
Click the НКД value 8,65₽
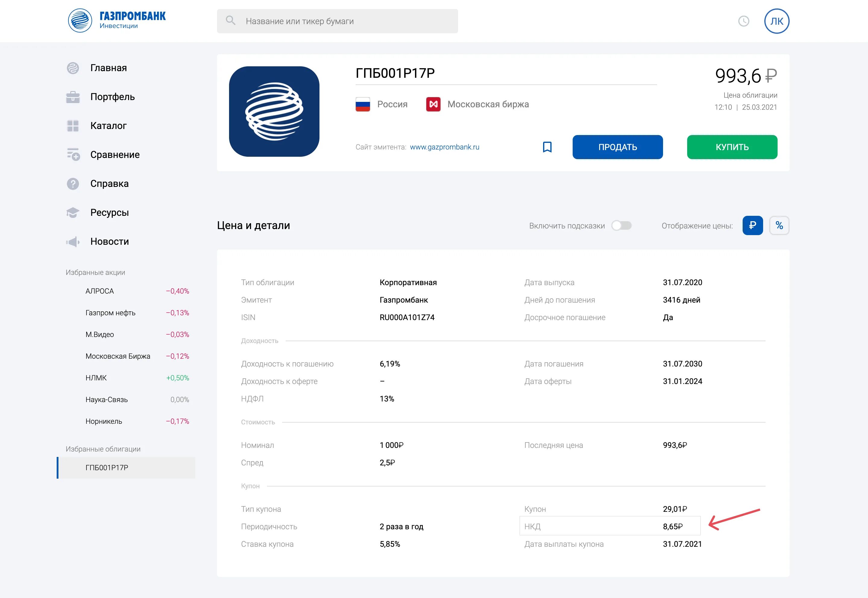coord(673,527)
